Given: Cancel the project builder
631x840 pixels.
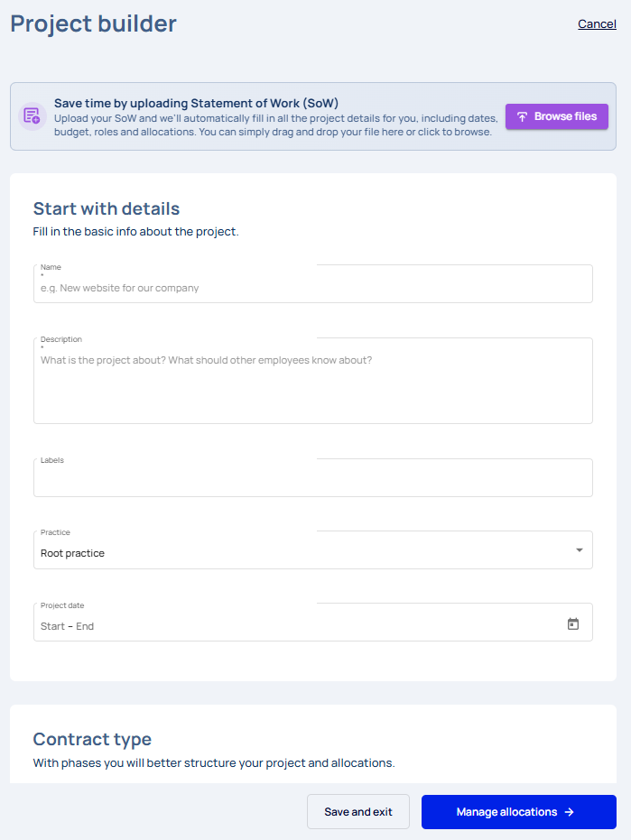Looking at the screenshot, I should click(597, 24).
